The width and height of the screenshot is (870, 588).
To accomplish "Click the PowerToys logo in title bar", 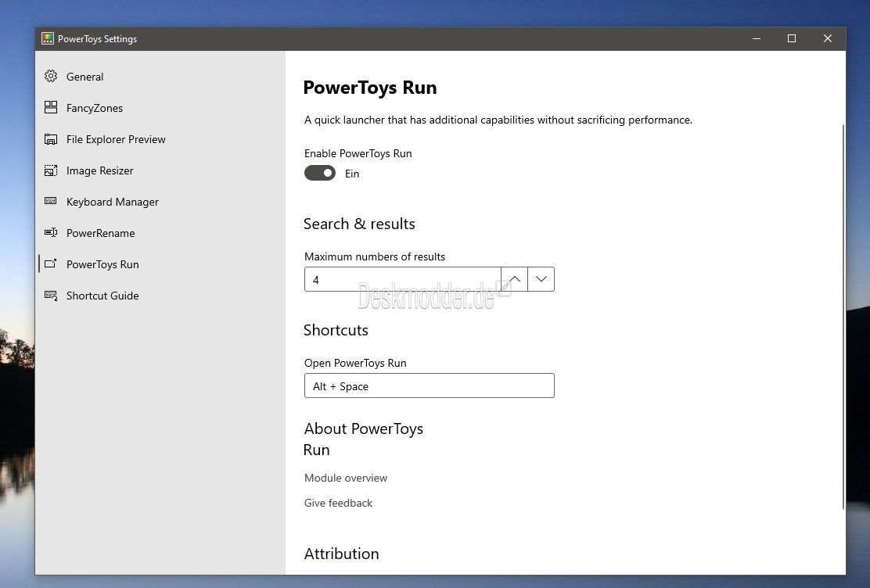I will pos(48,38).
